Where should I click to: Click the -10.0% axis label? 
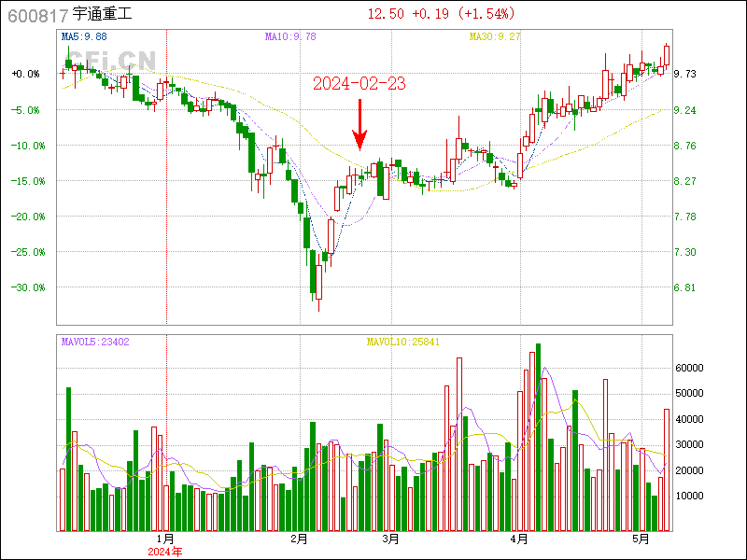point(28,146)
